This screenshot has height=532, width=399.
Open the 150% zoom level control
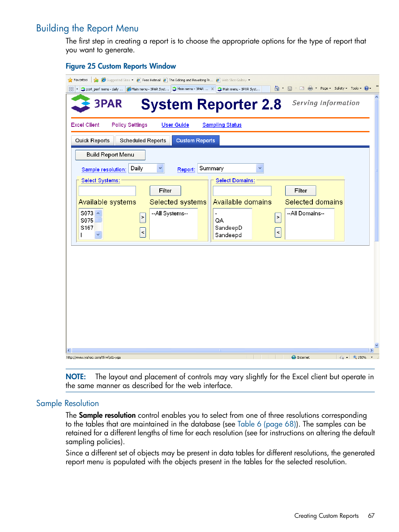[363, 357]
